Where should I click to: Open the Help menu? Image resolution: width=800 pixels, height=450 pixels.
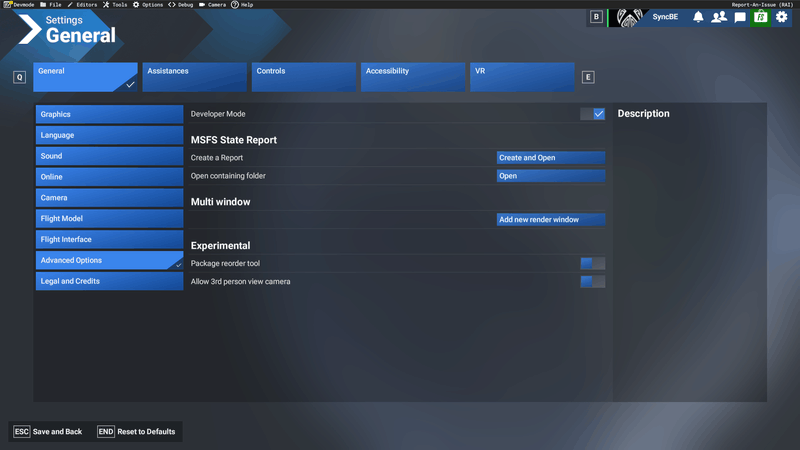tap(242, 5)
